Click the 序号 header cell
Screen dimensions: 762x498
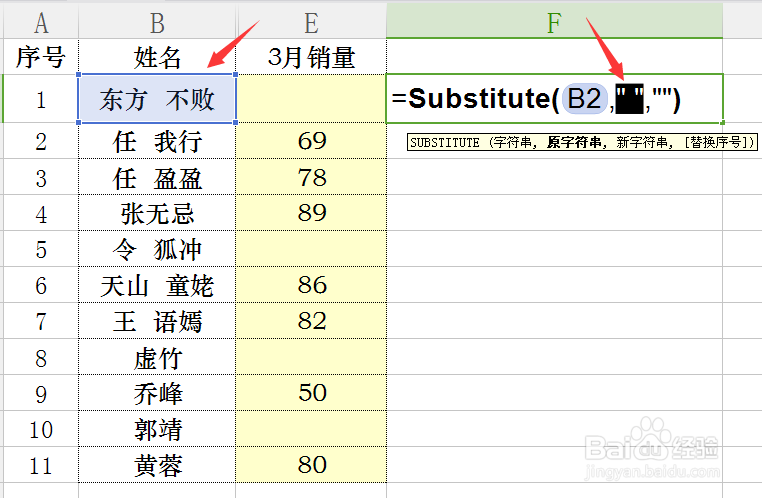click(x=41, y=57)
